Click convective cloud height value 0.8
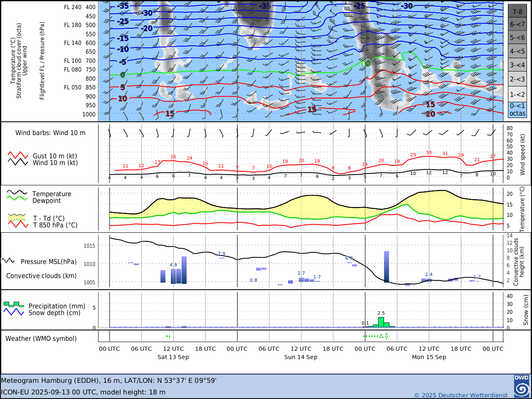 point(254,281)
